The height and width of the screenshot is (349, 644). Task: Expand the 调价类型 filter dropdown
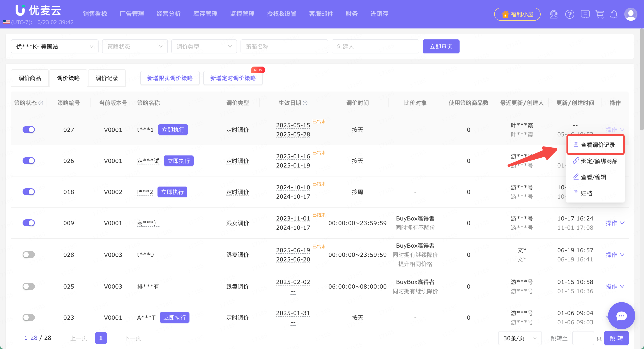pos(204,46)
